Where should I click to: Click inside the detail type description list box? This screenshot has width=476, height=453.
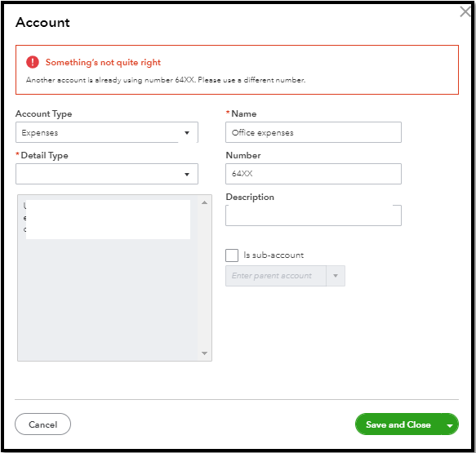click(x=108, y=278)
